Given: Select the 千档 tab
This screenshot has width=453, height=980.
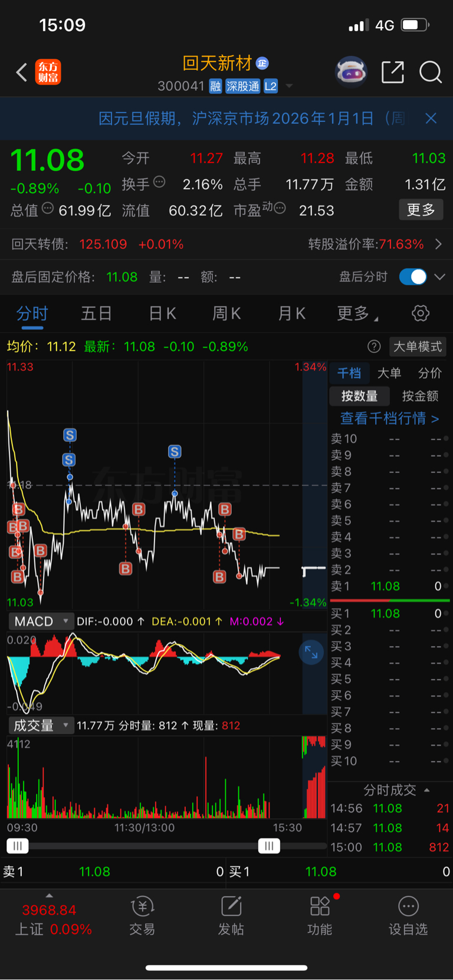Looking at the screenshot, I should click(349, 373).
